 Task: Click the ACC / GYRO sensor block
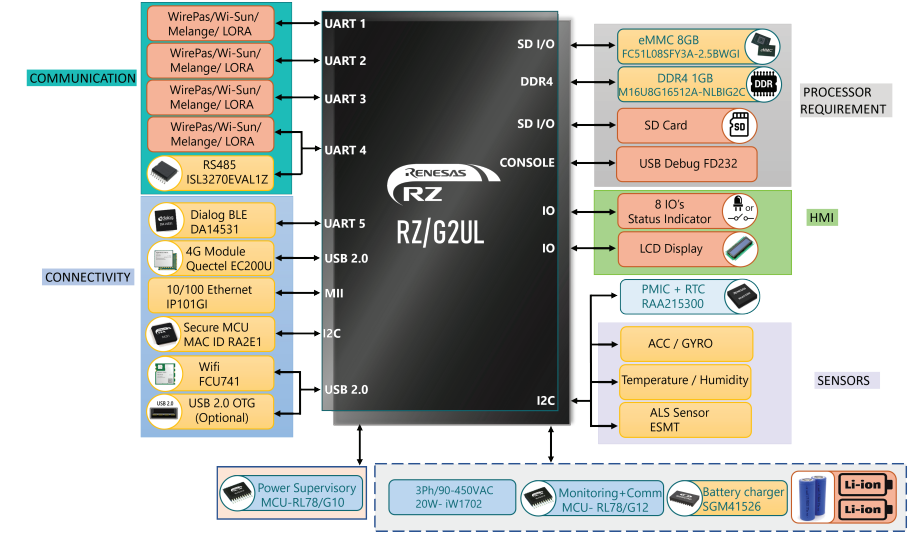(686, 344)
